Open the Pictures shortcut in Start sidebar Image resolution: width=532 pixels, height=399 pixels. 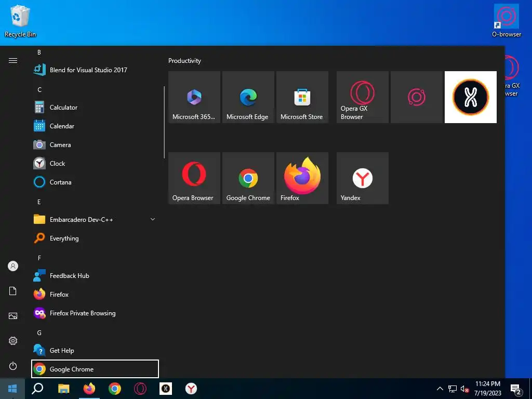click(13, 316)
